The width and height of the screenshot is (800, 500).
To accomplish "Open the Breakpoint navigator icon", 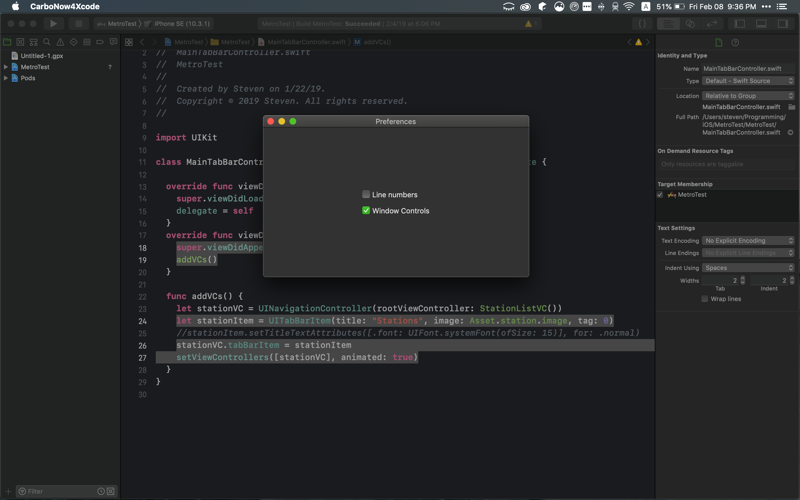I will [100, 42].
